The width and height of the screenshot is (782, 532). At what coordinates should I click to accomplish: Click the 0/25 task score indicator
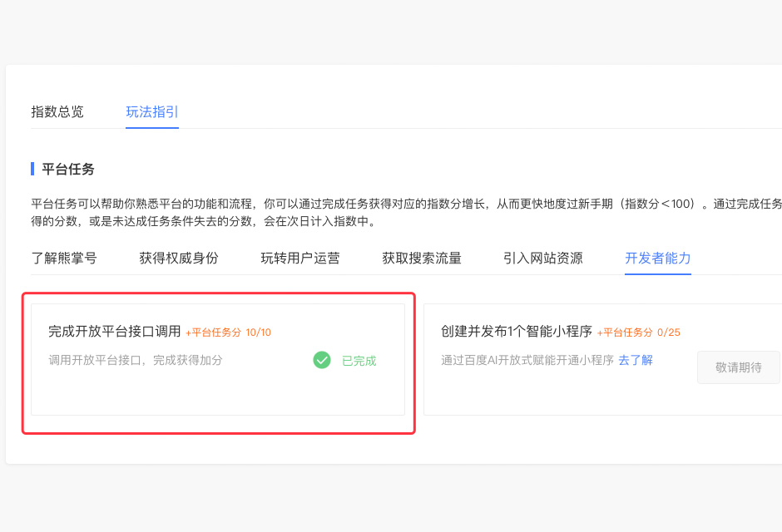pos(670,331)
